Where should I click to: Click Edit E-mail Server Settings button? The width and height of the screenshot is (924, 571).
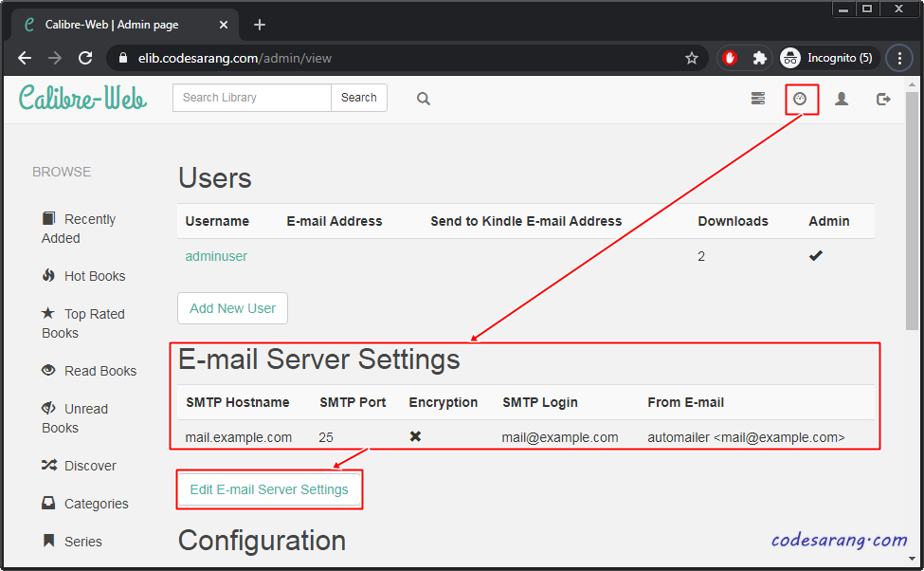(x=269, y=489)
